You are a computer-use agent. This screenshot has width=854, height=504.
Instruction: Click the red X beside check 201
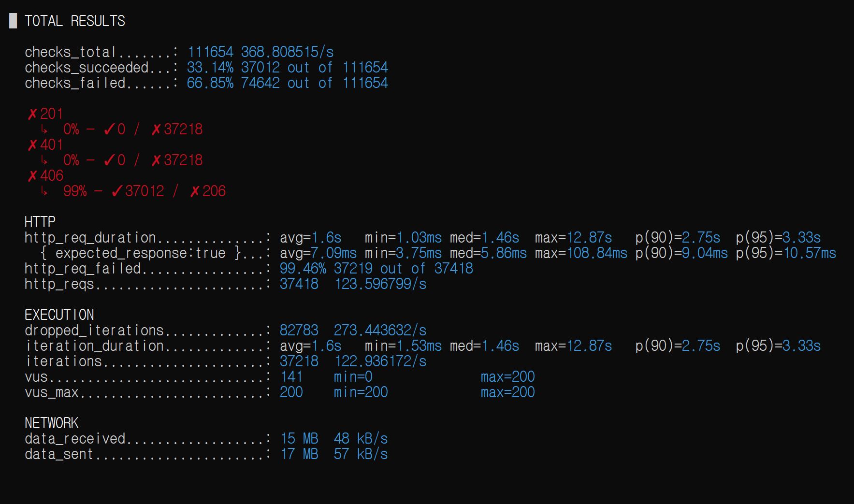coord(32,115)
